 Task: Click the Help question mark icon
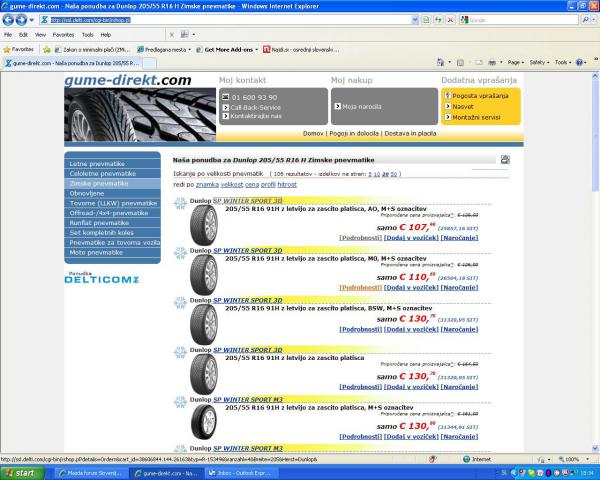click(579, 62)
